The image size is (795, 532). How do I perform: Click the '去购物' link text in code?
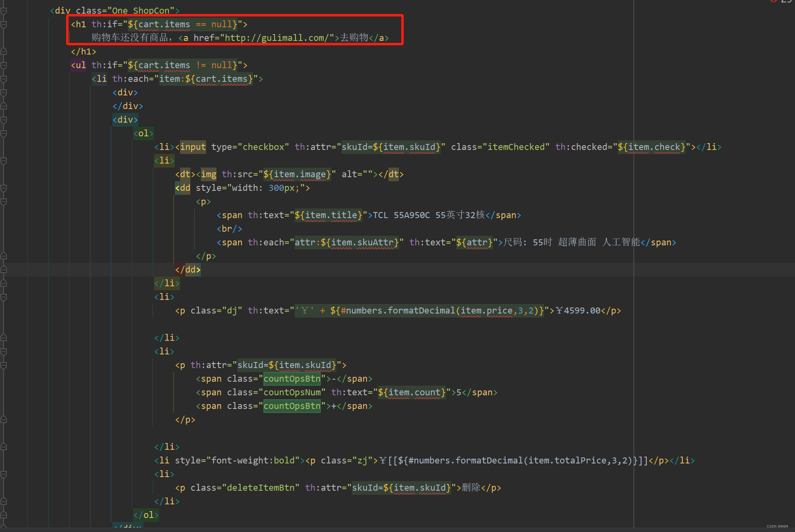(354, 38)
